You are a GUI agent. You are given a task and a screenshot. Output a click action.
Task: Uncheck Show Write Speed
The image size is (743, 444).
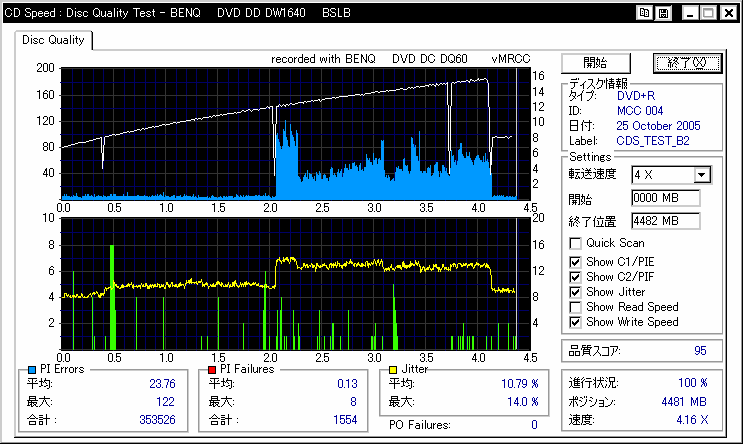[x=575, y=322]
